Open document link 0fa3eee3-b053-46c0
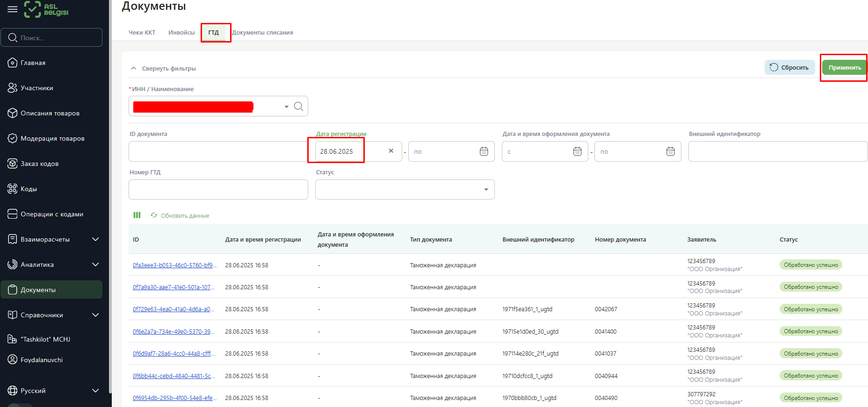The image size is (868, 407). [x=174, y=265]
